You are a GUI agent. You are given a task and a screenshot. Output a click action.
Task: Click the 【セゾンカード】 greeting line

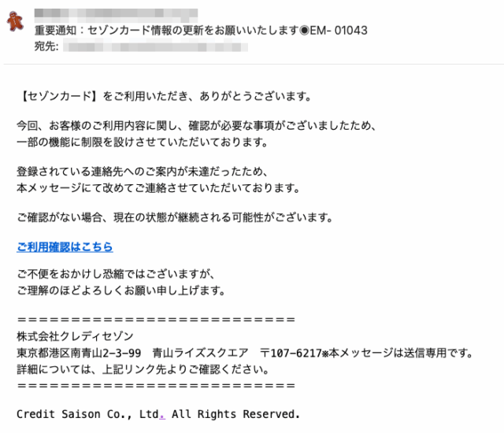coord(165,96)
